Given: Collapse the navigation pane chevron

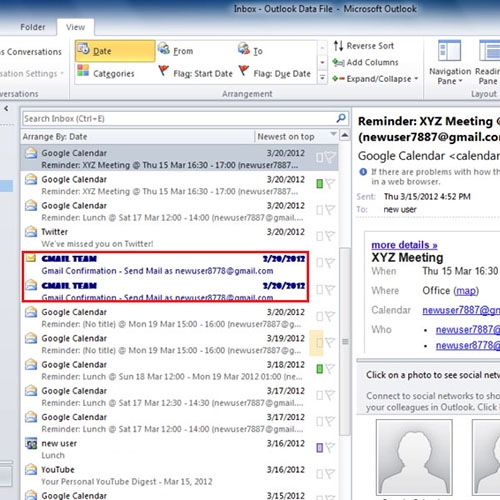Looking at the screenshot, I should click(6, 108).
